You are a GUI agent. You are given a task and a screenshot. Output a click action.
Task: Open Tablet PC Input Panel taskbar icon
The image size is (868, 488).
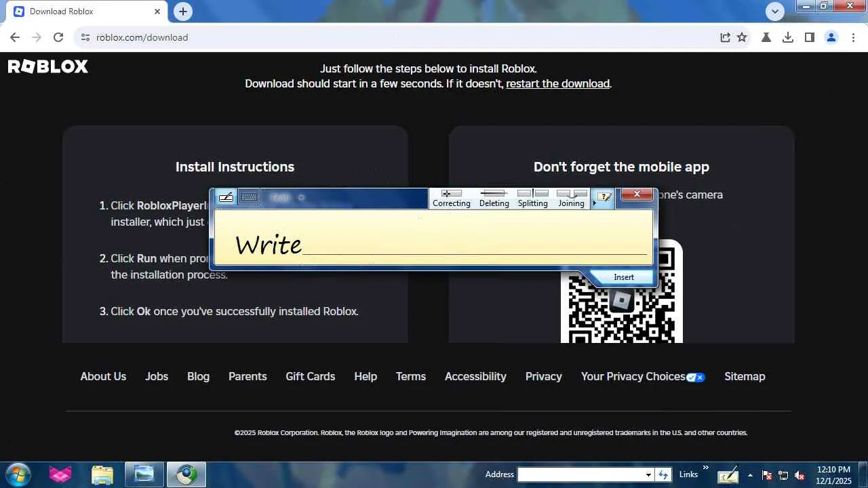[728, 474]
